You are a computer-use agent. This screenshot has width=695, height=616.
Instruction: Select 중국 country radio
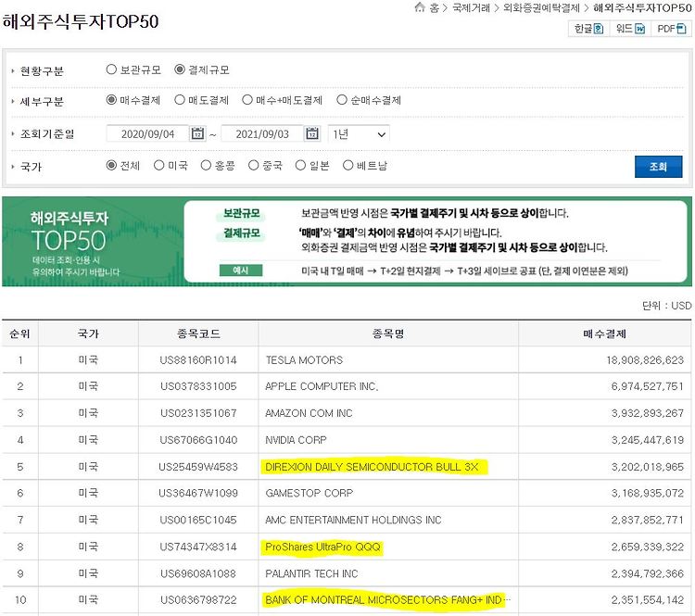click(x=253, y=165)
